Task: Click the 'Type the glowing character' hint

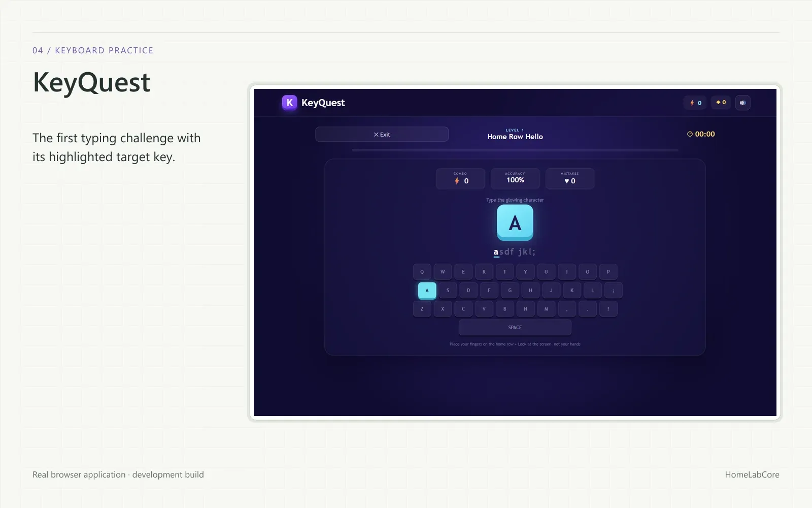Action: (x=515, y=200)
